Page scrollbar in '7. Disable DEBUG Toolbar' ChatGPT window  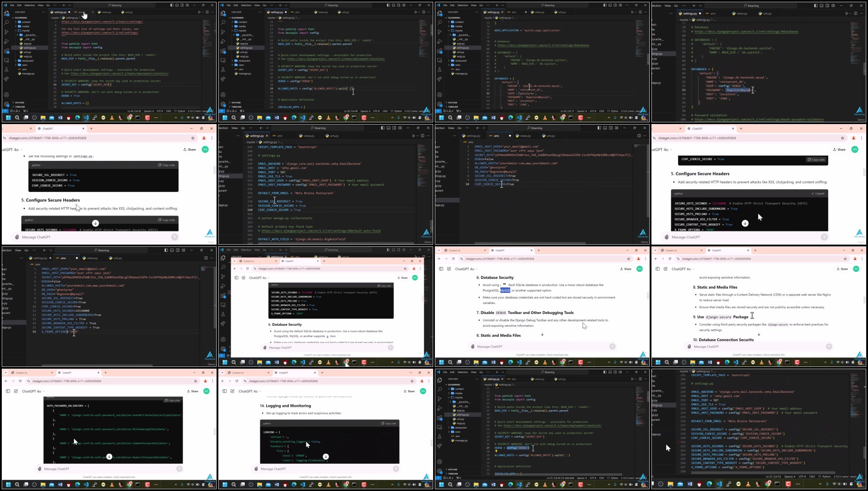[x=648, y=296]
